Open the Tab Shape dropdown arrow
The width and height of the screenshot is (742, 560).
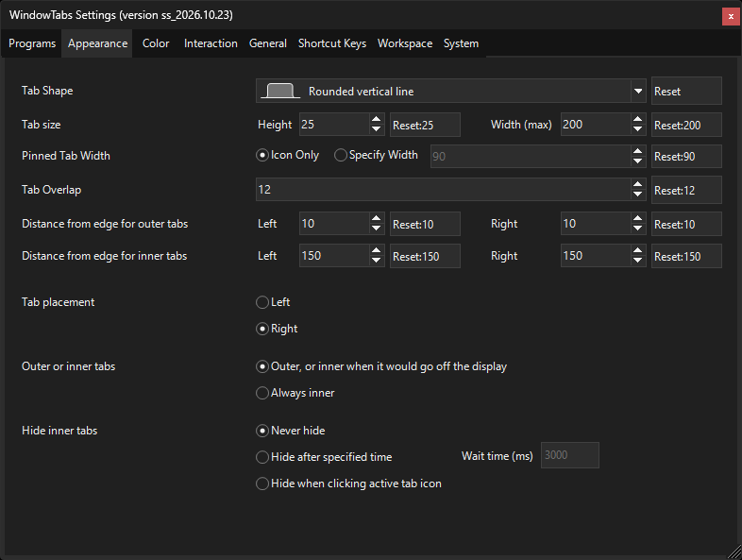coord(638,91)
